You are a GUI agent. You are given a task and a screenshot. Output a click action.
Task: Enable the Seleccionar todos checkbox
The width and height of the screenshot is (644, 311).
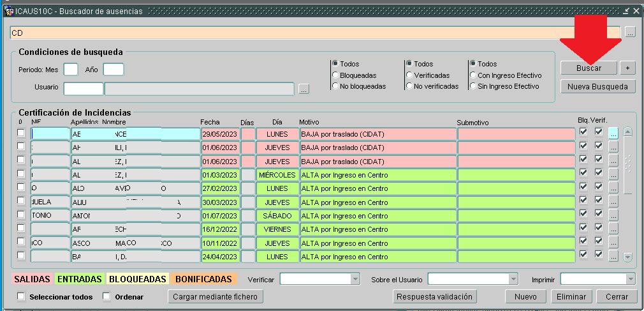[21, 297]
